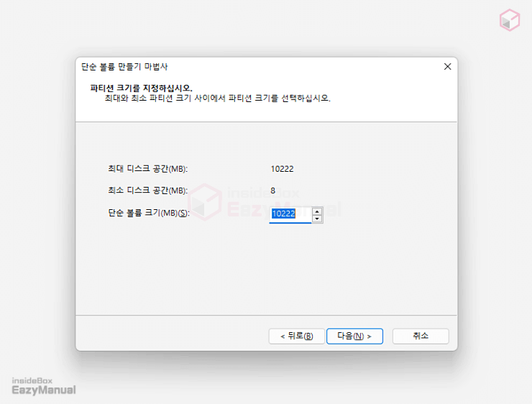The height and width of the screenshot is (404, 532).
Task: Decrease the volume size with the down spinner arrow
Action: pos(317,219)
